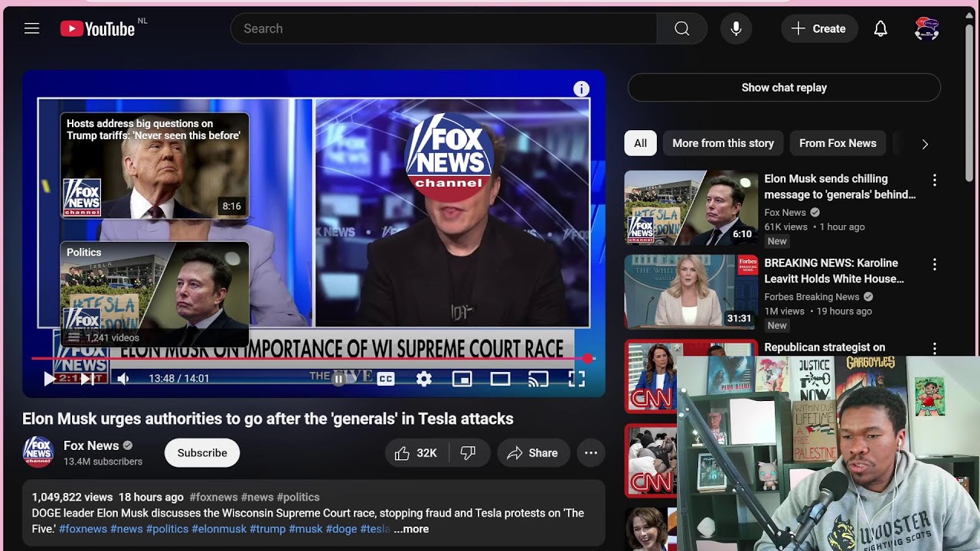Like the video with 32K likes

click(x=416, y=453)
